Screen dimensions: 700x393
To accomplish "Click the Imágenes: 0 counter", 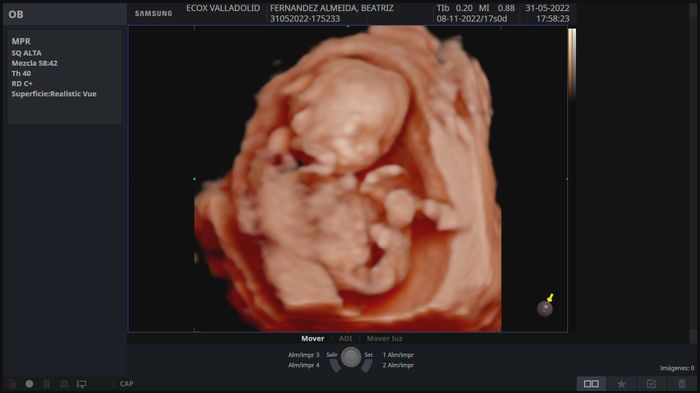I will coord(677,368).
